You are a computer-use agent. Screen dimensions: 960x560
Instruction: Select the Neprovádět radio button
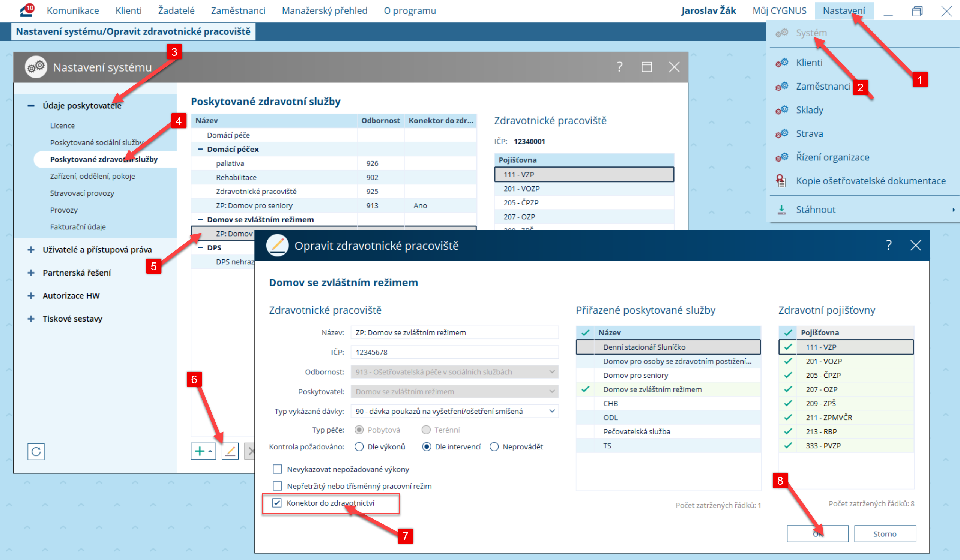[494, 446]
